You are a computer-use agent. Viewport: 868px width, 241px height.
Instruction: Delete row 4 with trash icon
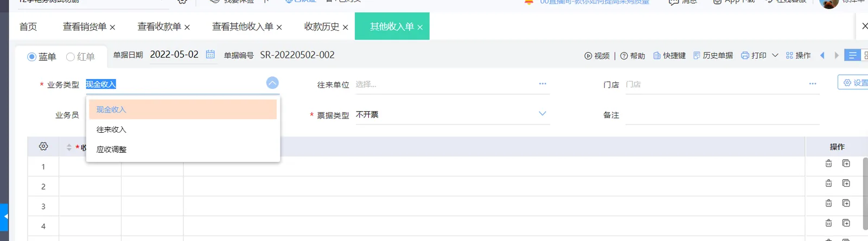tap(828, 223)
